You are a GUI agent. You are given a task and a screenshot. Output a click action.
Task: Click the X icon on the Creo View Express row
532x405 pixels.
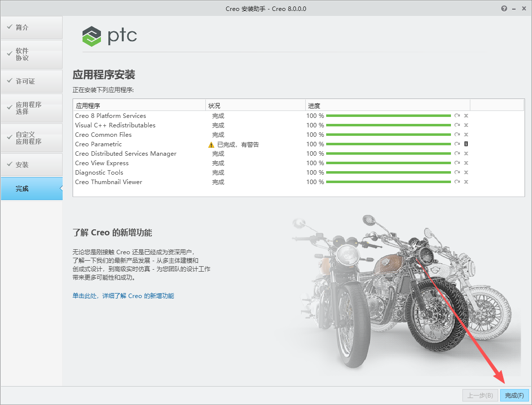[466, 163]
